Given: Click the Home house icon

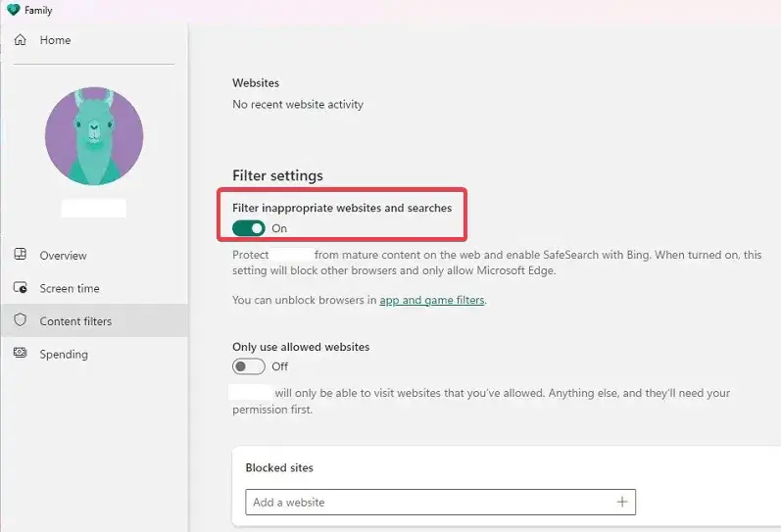Looking at the screenshot, I should [21, 40].
